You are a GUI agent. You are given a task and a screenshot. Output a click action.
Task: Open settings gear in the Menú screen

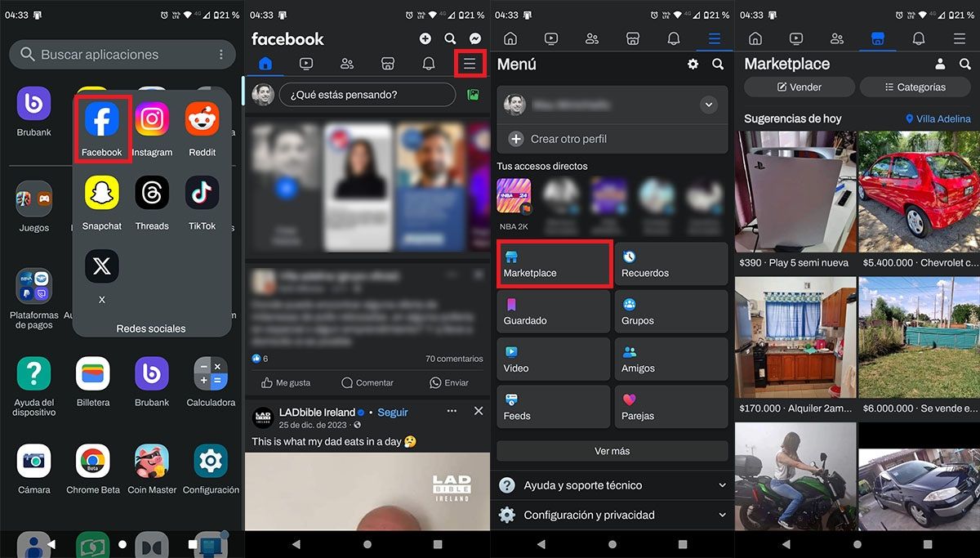tap(693, 64)
